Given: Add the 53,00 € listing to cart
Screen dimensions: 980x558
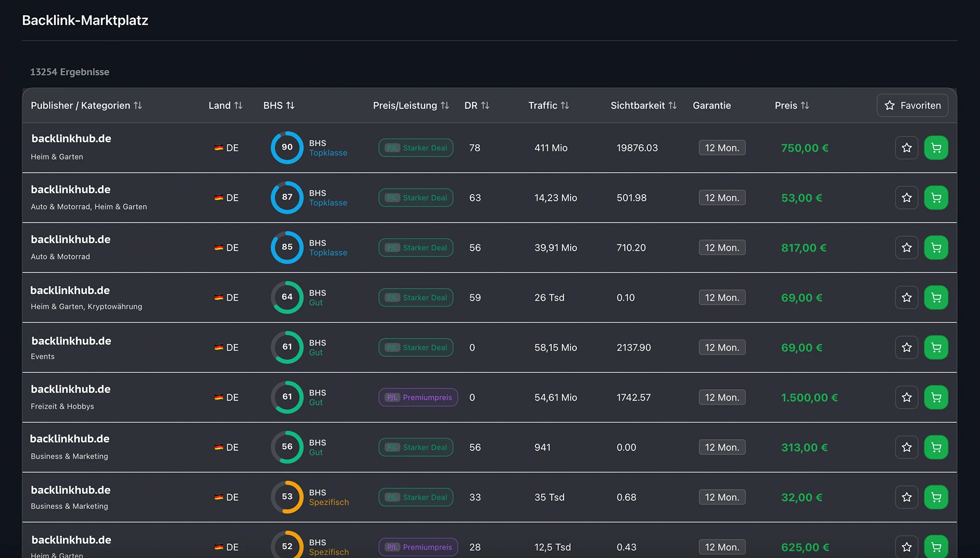Looking at the screenshot, I should (936, 198).
